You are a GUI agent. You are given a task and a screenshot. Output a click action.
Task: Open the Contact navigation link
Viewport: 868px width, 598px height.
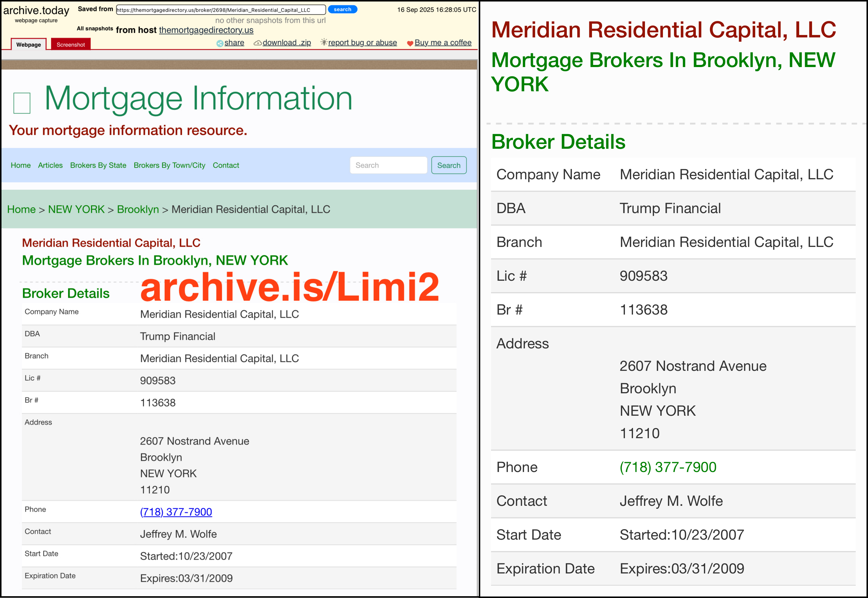tap(226, 165)
